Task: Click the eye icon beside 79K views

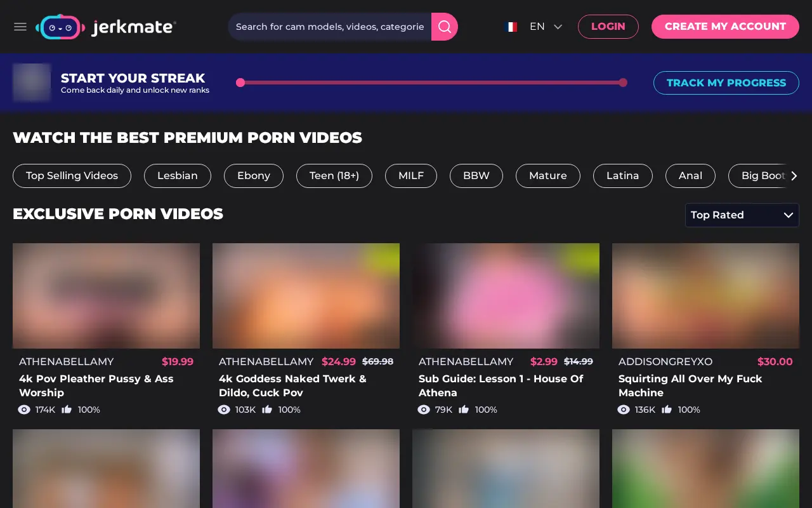Action: click(x=424, y=410)
